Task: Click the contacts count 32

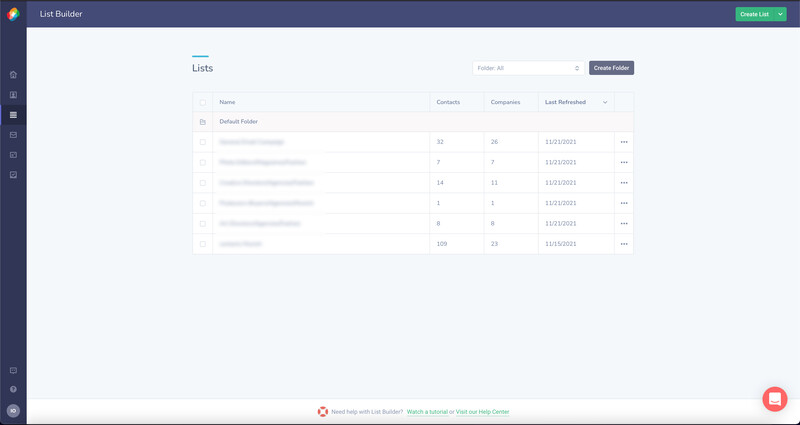Action: point(440,142)
